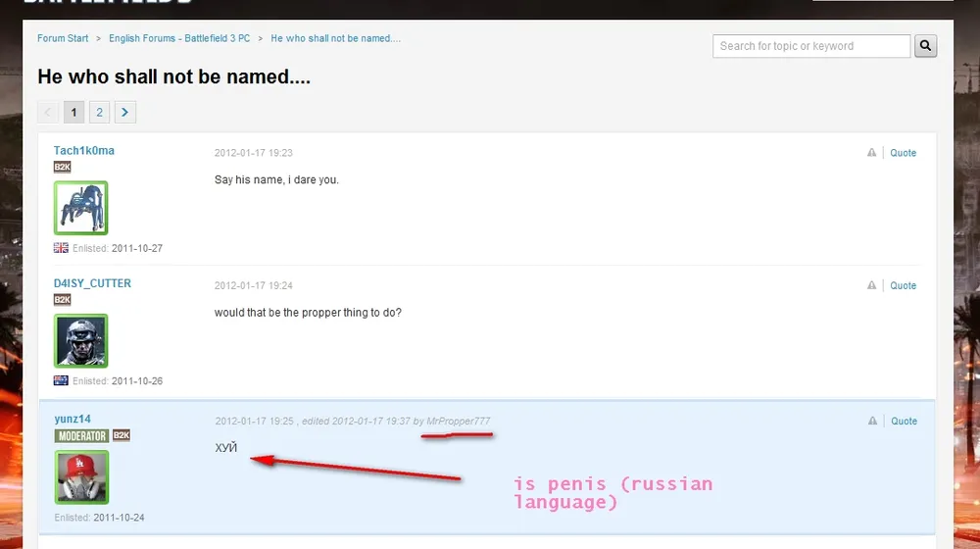Viewport: 980px width, 549px height.
Task: Select page 1 in pagination
Action: point(73,113)
